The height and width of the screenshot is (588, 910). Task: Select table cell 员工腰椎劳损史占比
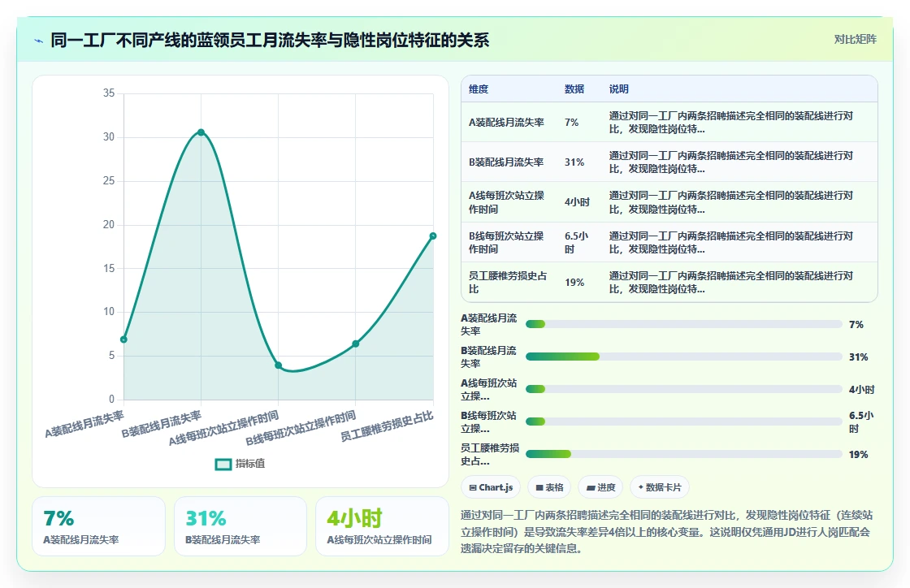tap(508, 283)
